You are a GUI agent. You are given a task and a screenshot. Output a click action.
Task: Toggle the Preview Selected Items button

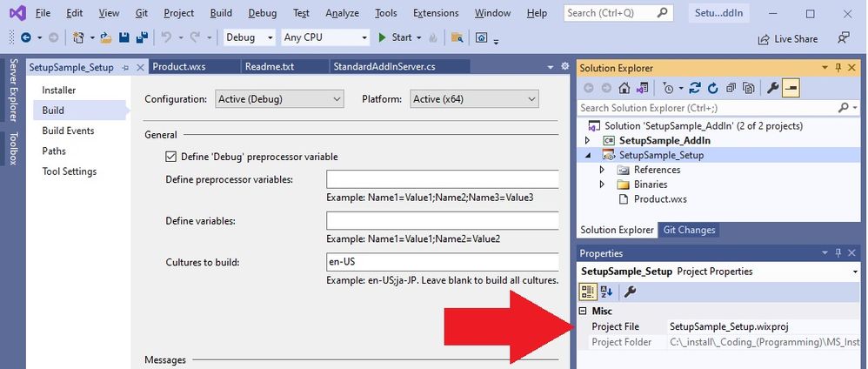click(791, 88)
